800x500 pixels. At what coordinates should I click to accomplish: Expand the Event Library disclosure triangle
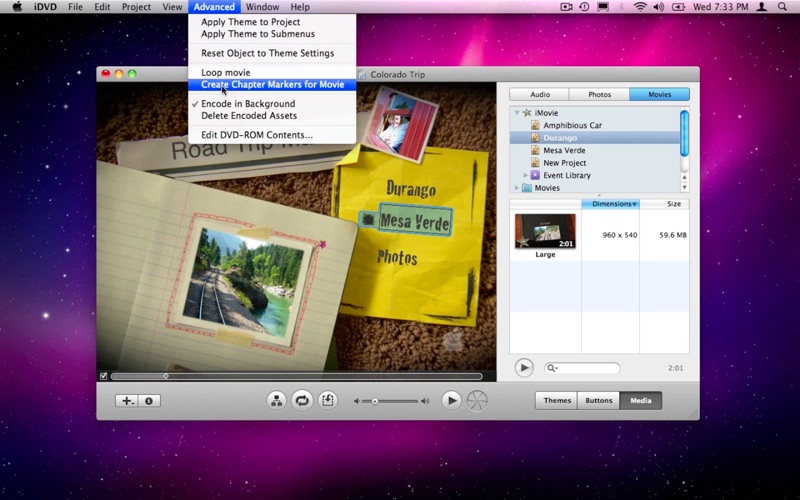tap(526, 175)
